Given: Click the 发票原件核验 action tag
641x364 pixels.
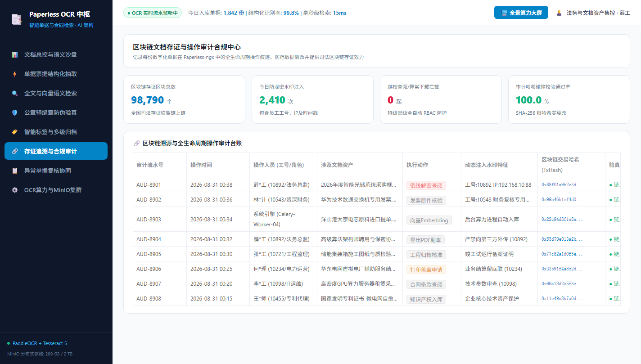Looking at the screenshot, I should coord(426,200).
